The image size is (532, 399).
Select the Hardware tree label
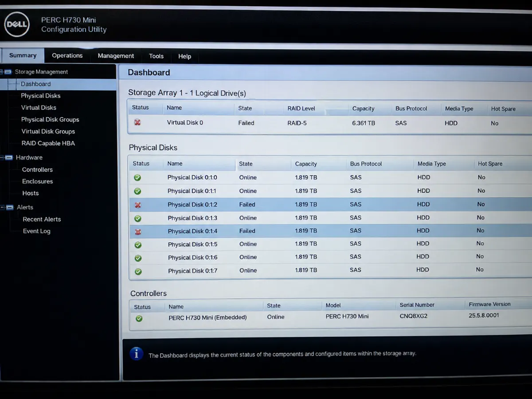coord(29,157)
